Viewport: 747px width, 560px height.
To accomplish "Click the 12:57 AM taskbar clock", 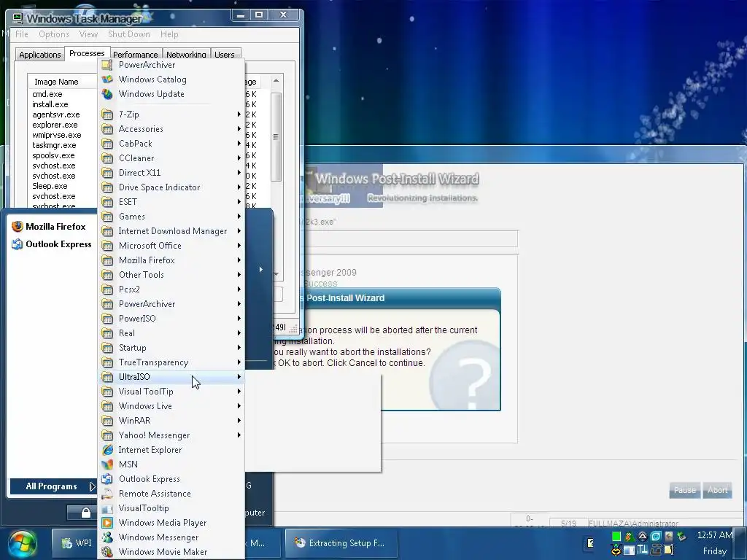I will (715, 535).
